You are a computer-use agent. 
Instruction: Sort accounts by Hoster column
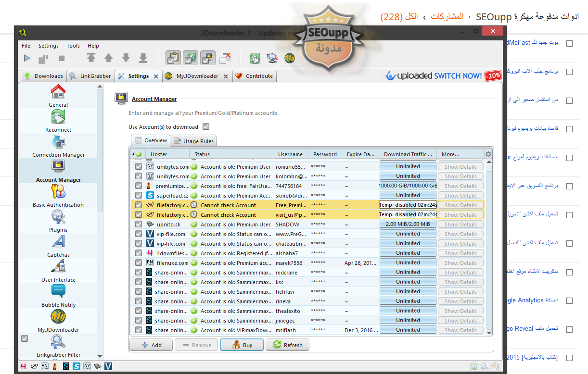167,154
